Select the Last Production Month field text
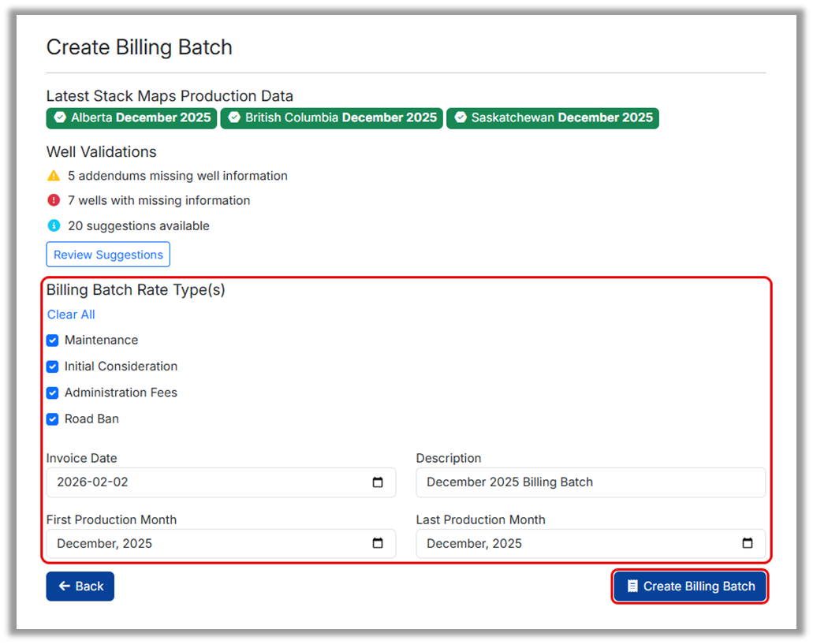Screen dimensions: 813x644 474,543
